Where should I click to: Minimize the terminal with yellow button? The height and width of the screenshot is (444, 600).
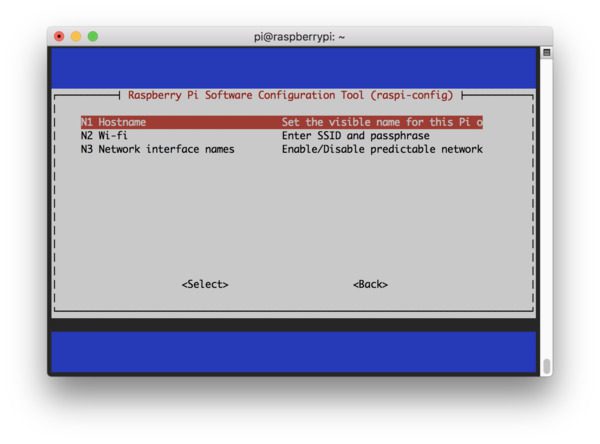click(x=76, y=36)
